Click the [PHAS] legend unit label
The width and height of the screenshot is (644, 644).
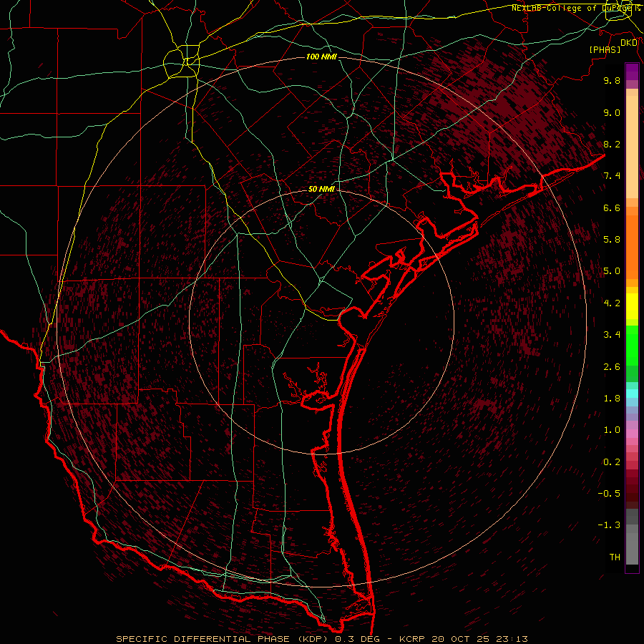(x=605, y=49)
